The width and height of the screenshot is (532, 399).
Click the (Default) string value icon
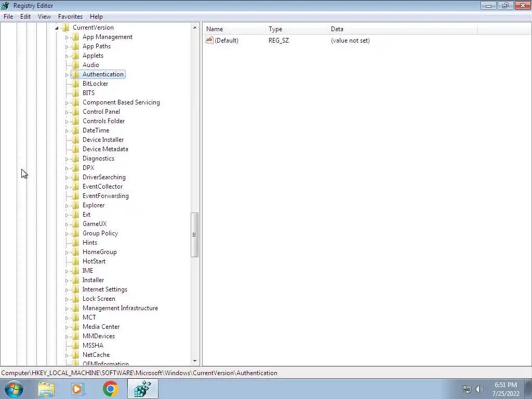tap(209, 40)
